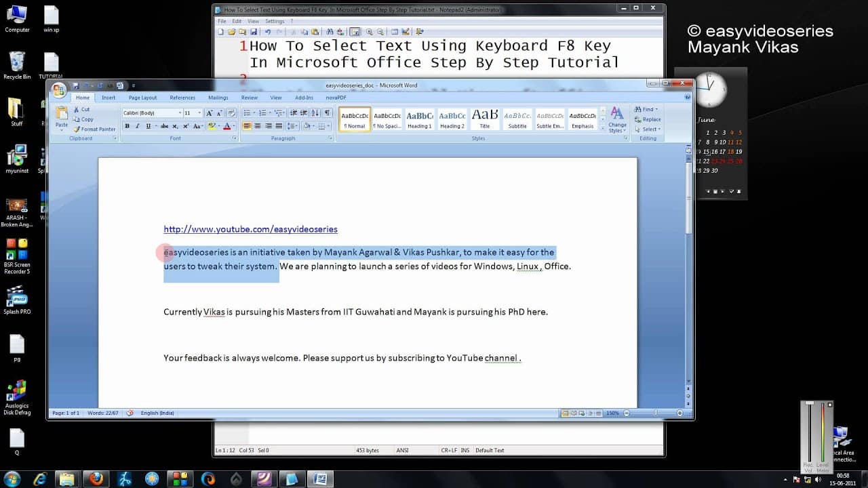Open the References ribbon tab

[182, 98]
